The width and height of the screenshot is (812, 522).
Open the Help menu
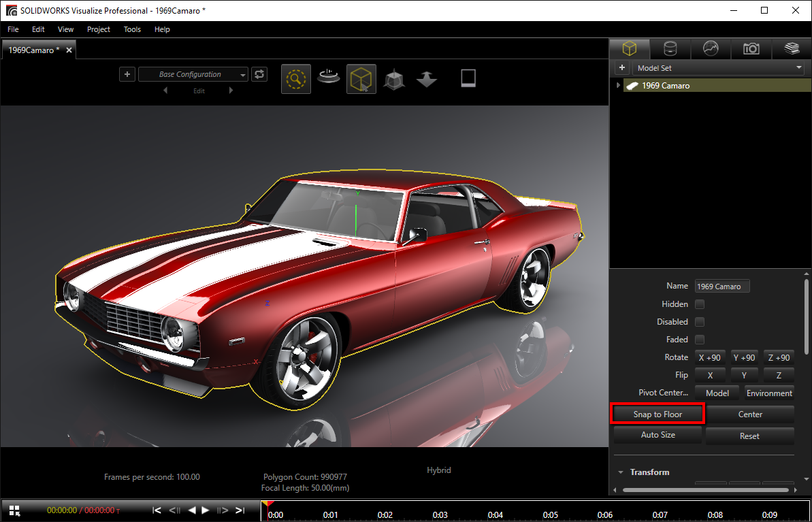point(162,29)
